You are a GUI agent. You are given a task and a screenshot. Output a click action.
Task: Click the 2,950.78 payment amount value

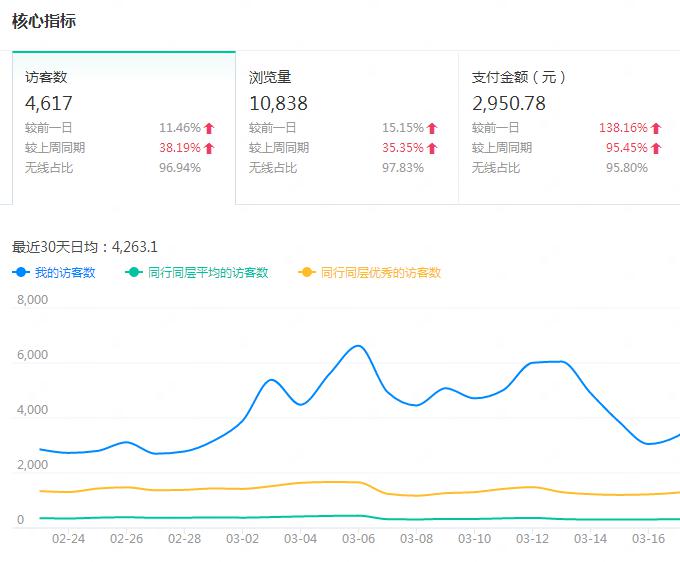tap(509, 103)
